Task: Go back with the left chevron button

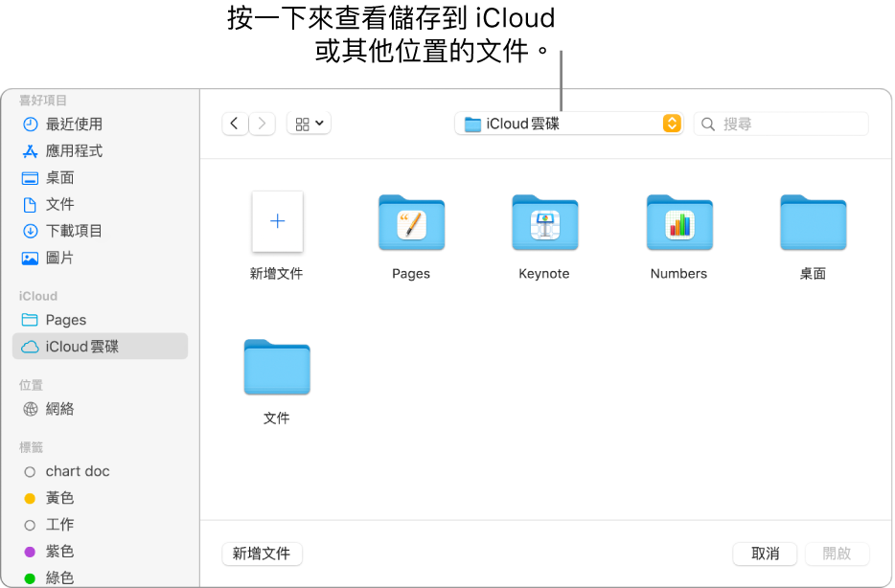Action: pyautogui.click(x=235, y=124)
